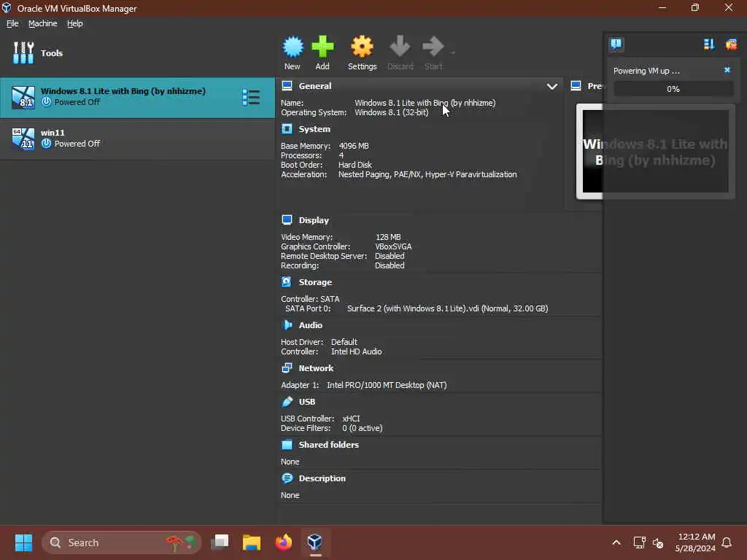Screen dimensions: 747x560
Task: Click the VM preview thumbnail
Action: [655, 152]
